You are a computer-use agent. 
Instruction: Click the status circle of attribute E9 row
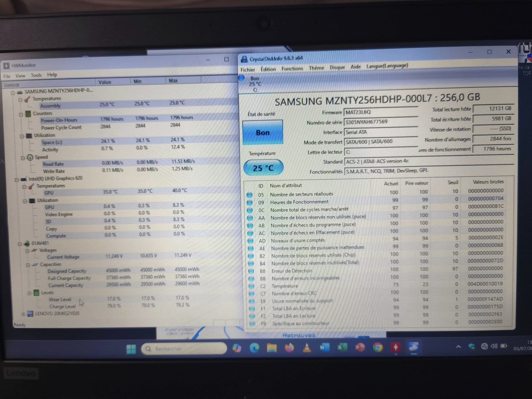tap(252, 301)
